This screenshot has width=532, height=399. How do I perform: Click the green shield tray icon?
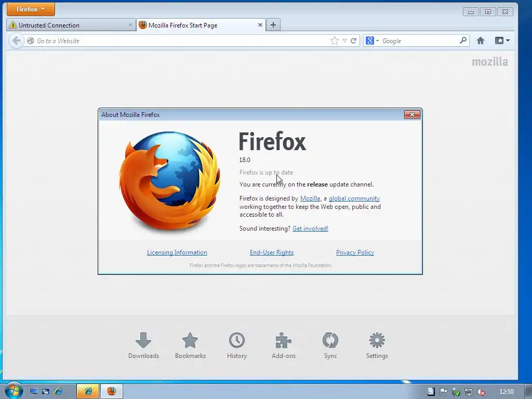[x=456, y=392]
